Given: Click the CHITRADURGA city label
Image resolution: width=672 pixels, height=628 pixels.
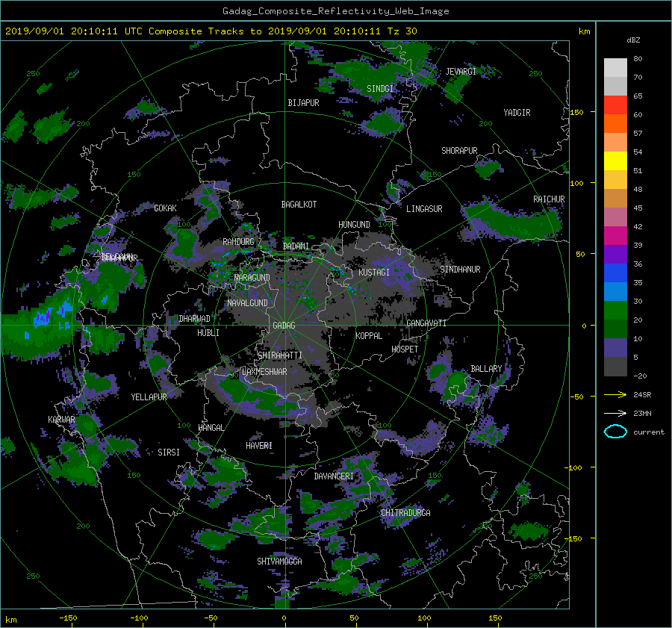Looking at the screenshot, I should point(406,513).
